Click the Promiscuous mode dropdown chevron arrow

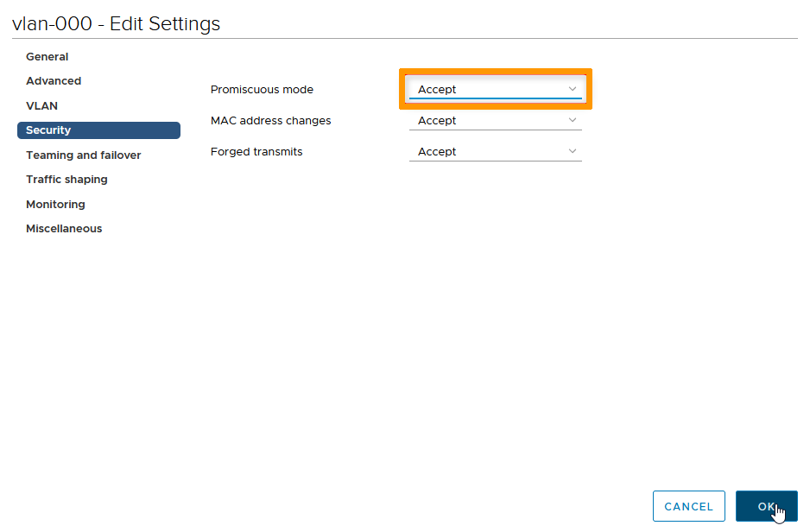(573, 89)
